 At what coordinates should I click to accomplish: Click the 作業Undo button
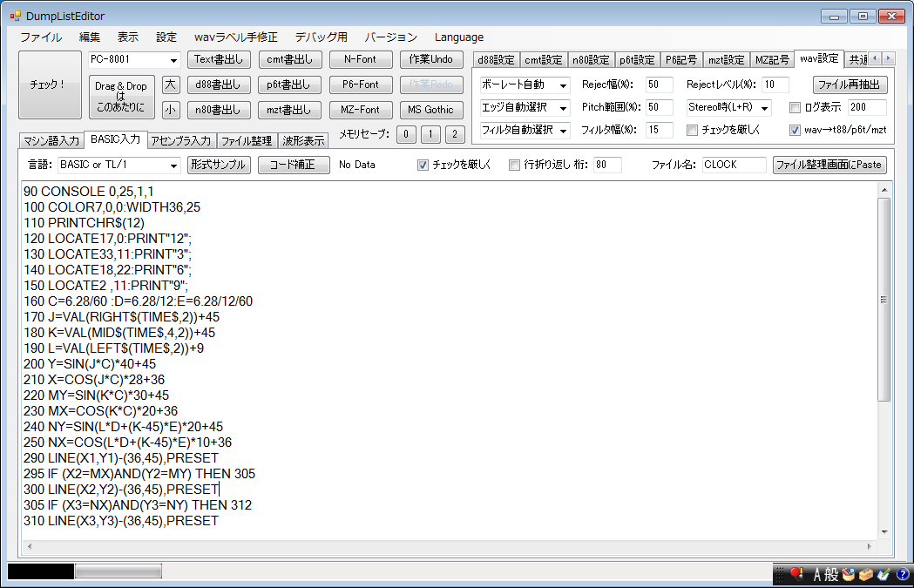click(x=430, y=59)
